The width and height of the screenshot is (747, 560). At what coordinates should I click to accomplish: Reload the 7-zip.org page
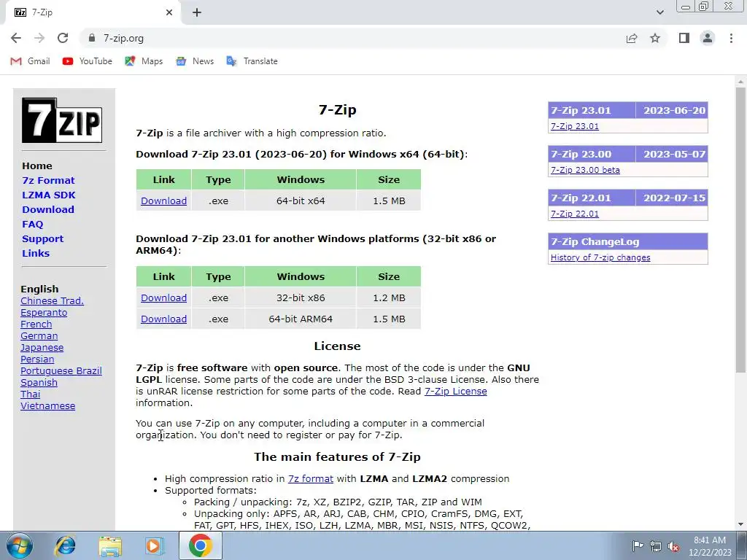click(63, 38)
